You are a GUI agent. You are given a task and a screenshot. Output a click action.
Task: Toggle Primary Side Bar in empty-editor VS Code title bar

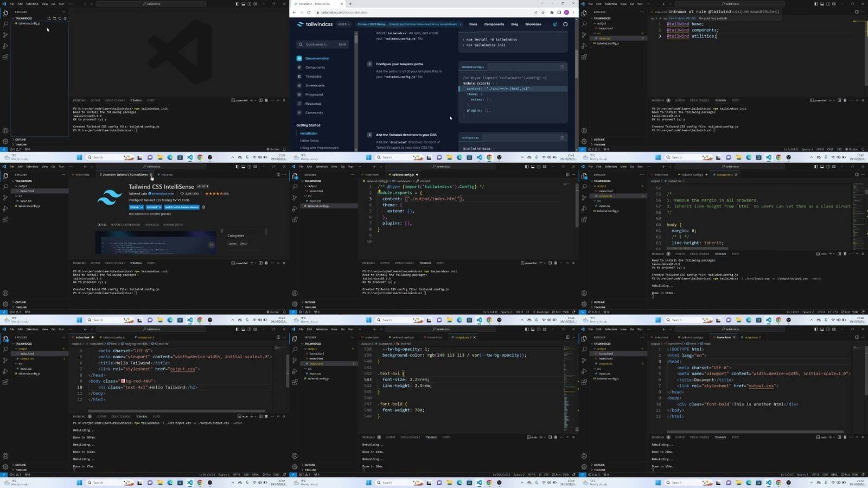coord(237,4)
